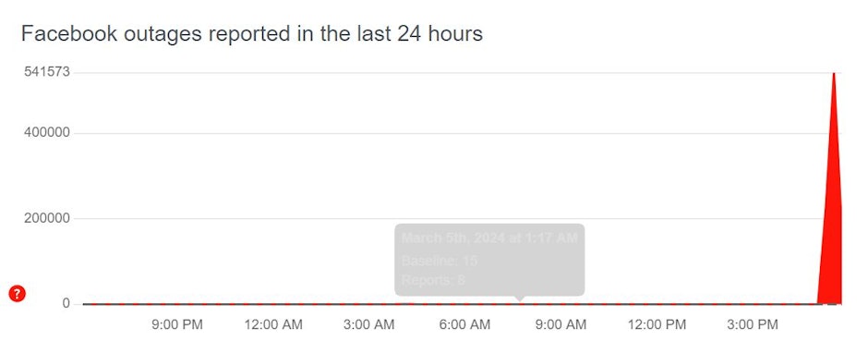The image size is (868, 353).
Task: Click the 3:00 AM time label
Action: click(368, 324)
